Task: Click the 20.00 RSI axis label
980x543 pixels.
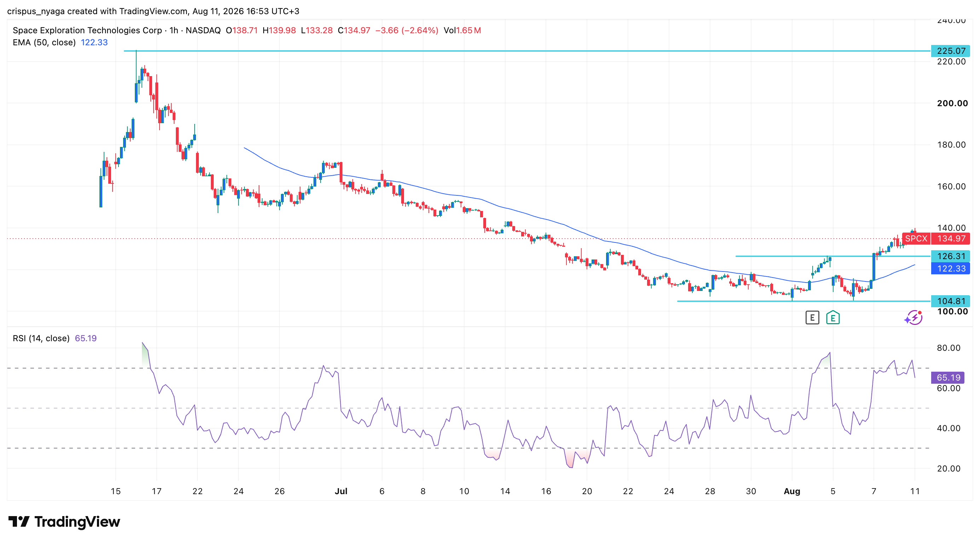Action: (949, 468)
